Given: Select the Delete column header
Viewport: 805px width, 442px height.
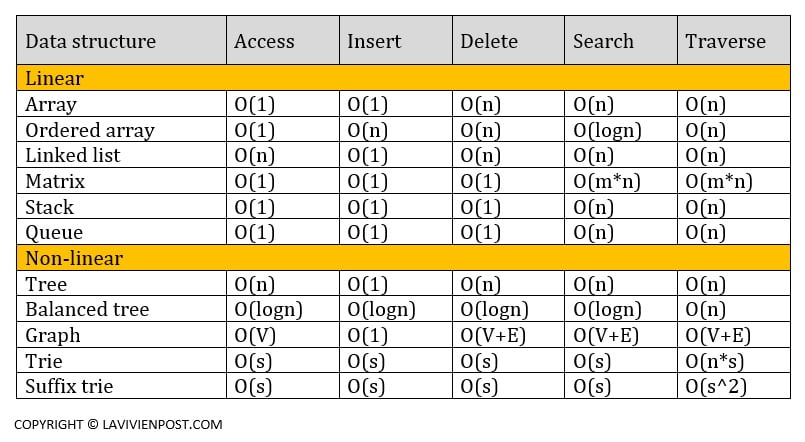Looking at the screenshot, I should 489,41.
